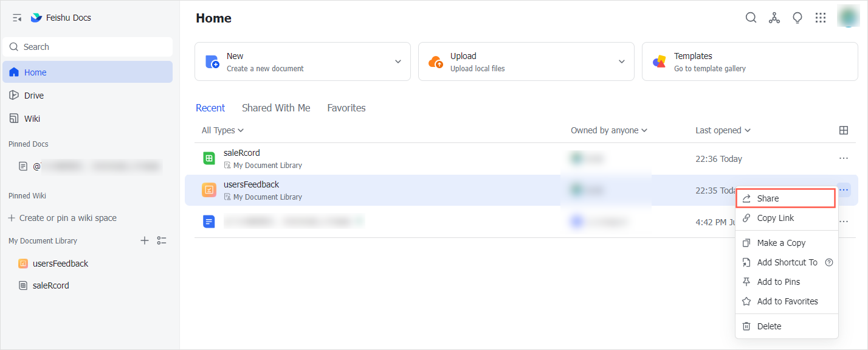
Task: Open the org structure icon in header
Action: [x=774, y=18]
